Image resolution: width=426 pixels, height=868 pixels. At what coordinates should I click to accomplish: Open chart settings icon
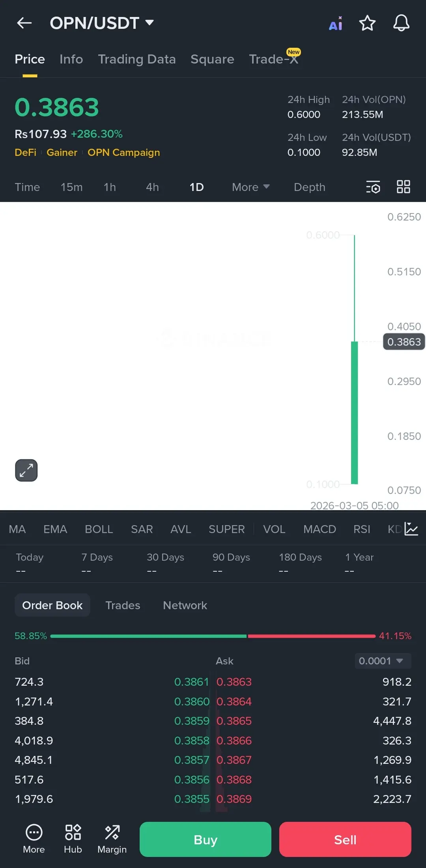373,187
